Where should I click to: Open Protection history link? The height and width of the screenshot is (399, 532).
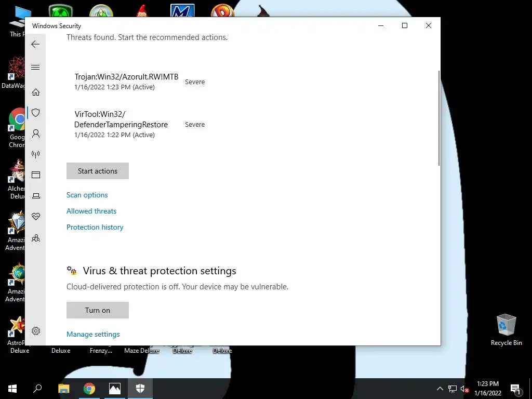pyautogui.click(x=95, y=228)
